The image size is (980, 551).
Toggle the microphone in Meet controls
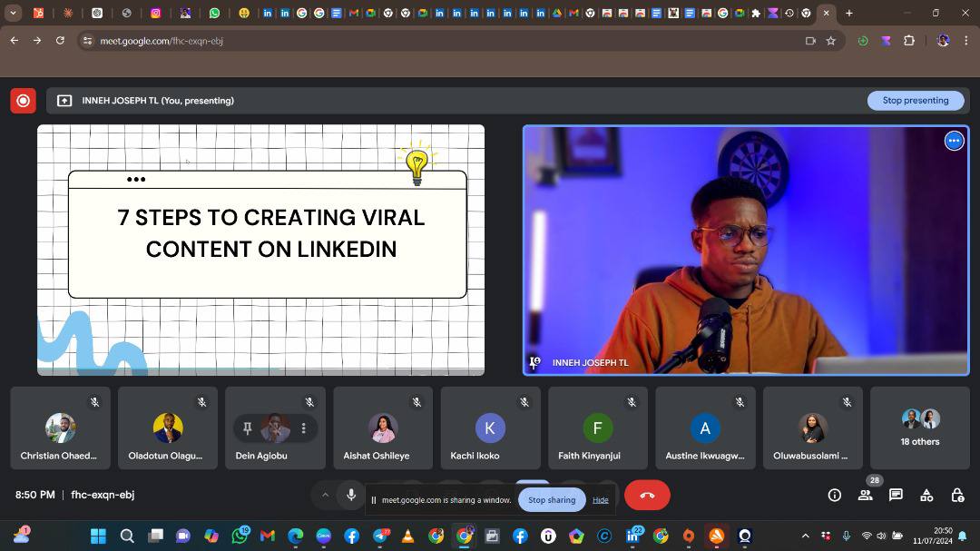[x=351, y=495]
